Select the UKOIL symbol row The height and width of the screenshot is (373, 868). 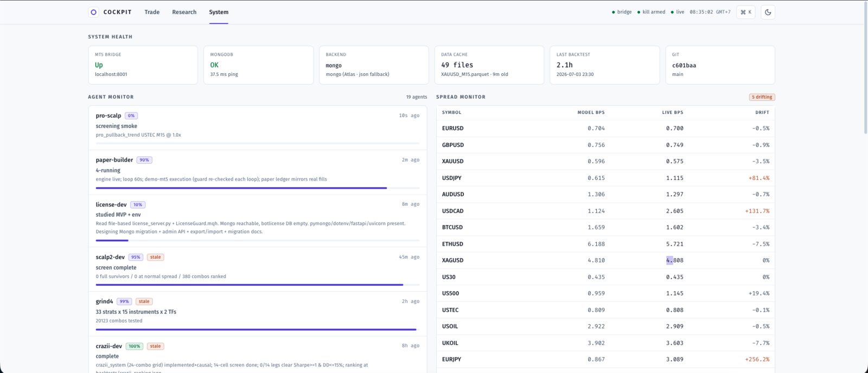pyautogui.click(x=605, y=343)
